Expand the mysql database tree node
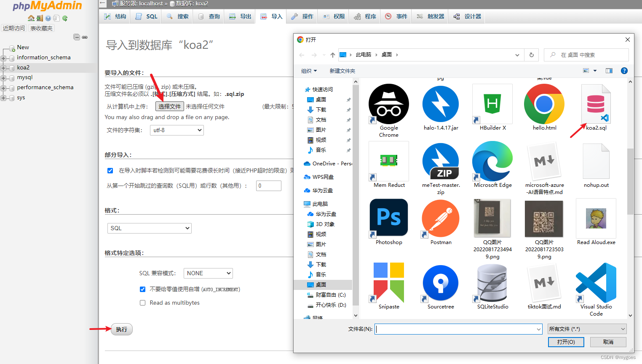The image size is (642, 364). pyautogui.click(x=3, y=77)
